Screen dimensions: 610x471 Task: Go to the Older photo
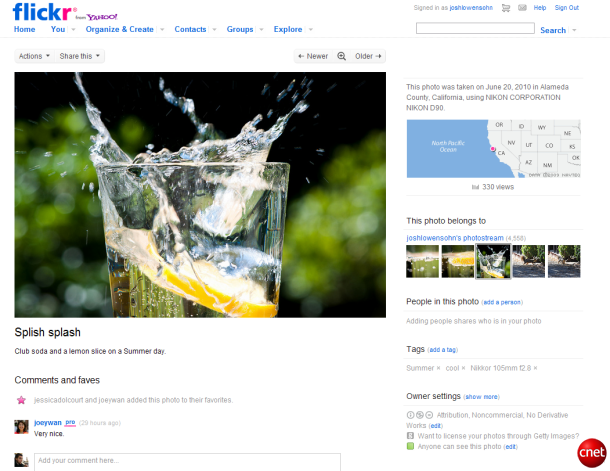click(x=368, y=56)
